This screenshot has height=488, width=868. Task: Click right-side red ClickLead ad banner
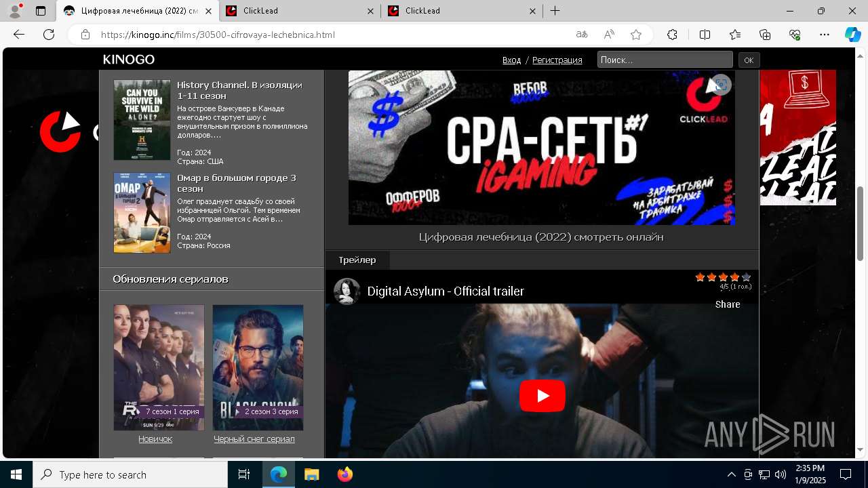point(797,138)
